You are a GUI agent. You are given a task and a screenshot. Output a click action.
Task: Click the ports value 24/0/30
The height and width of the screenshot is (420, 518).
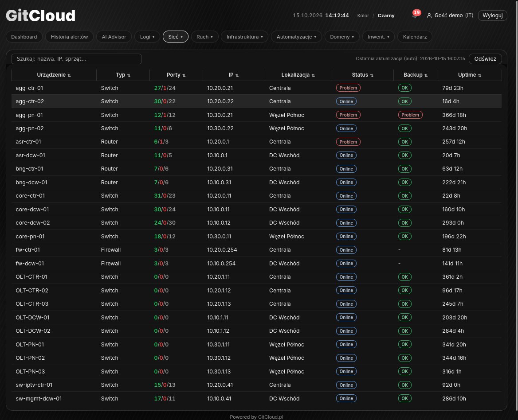point(165,223)
